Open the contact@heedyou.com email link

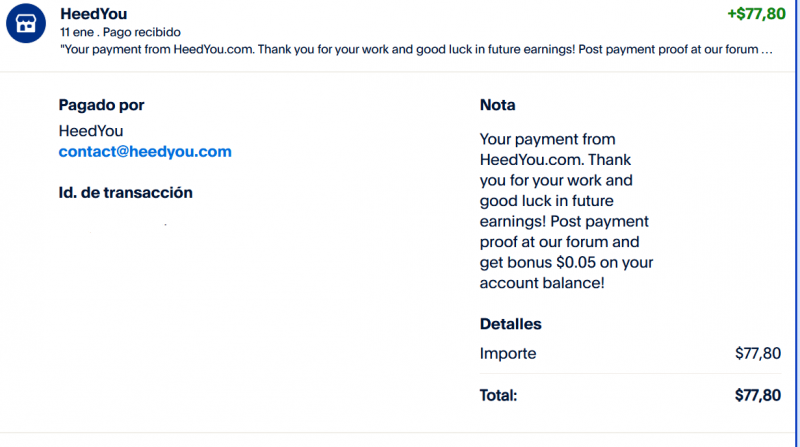coord(145,152)
